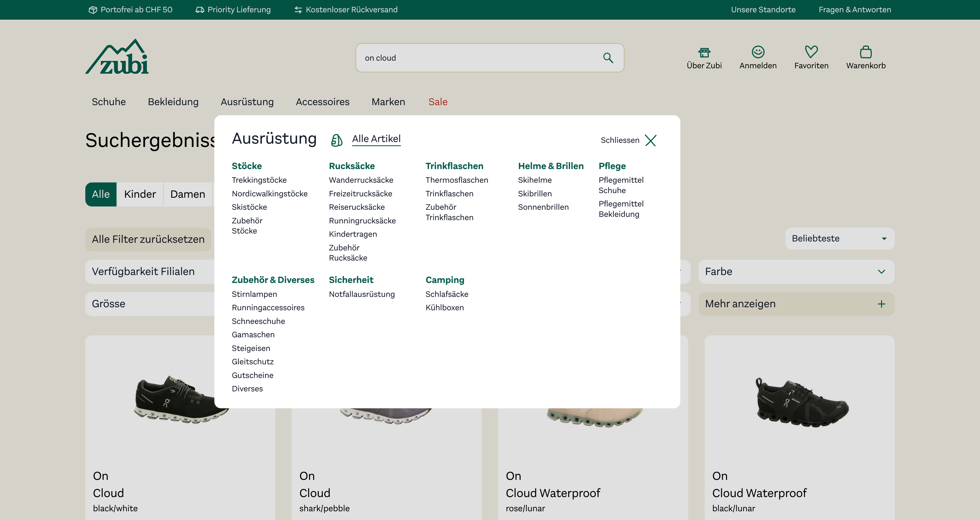Click the backpack icon beside Alle Artikel
980x520 pixels.
[x=336, y=140]
